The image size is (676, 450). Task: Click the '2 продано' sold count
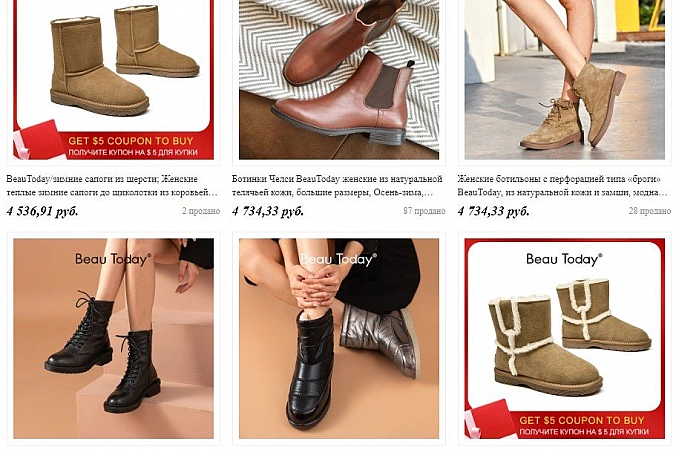click(201, 211)
